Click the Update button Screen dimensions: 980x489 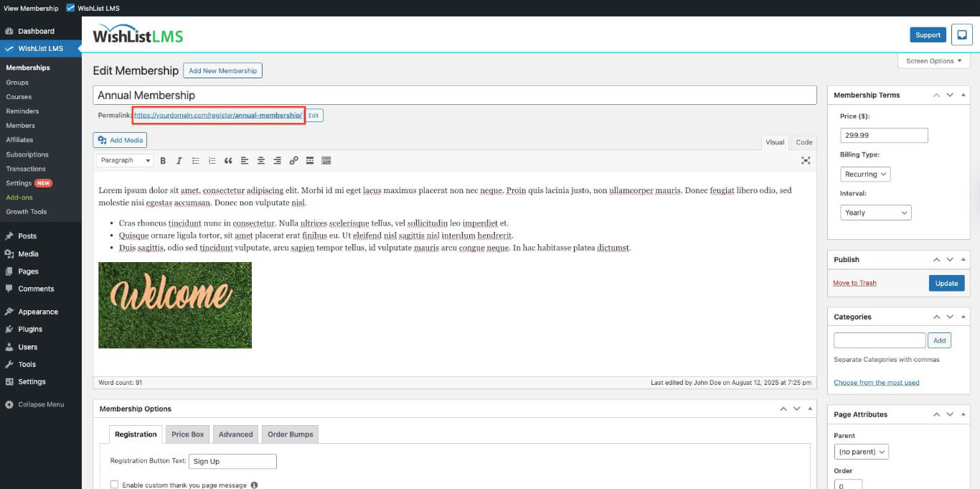(x=946, y=283)
